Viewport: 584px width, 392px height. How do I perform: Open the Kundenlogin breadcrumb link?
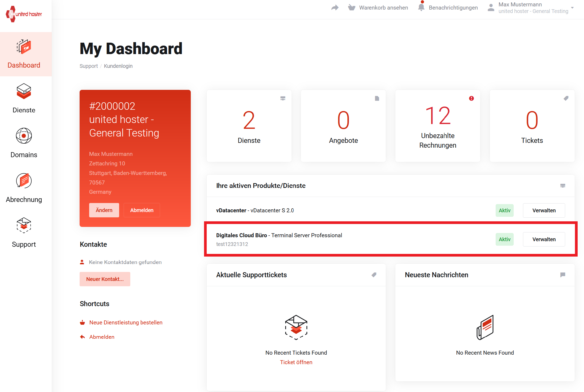point(118,66)
